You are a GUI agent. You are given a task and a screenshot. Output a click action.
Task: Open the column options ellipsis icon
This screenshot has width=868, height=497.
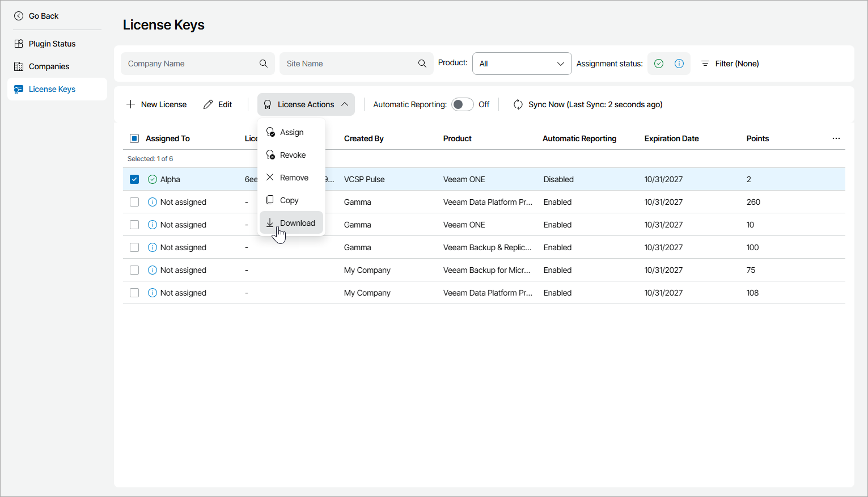tap(836, 138)
